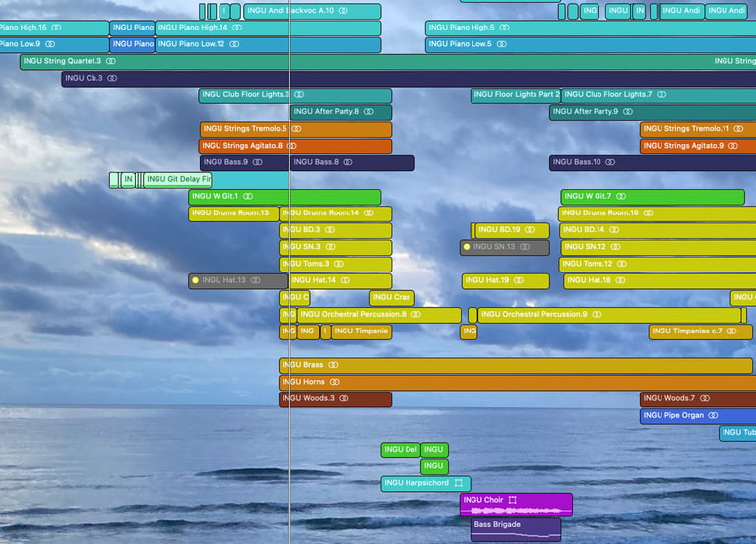Screen dimensions: 756x544
Task: Click the INGU SN.3 region
Action: click(336, 247)
